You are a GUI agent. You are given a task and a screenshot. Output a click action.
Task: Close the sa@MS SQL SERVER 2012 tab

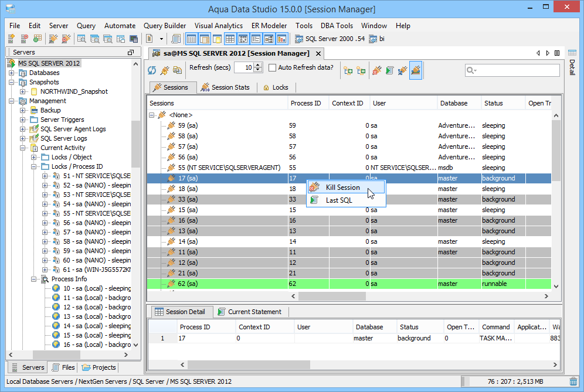pyautogui.click(x=318, y=53)
